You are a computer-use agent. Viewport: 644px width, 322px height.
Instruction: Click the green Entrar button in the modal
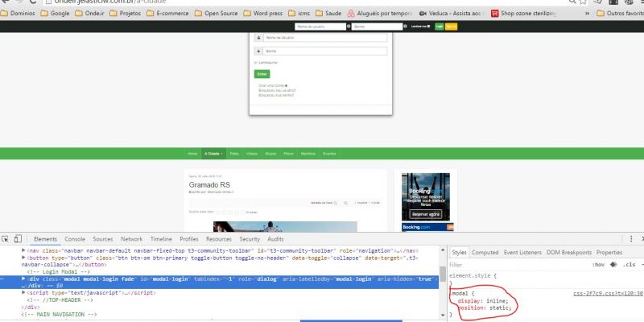click(x=262, y=74)
